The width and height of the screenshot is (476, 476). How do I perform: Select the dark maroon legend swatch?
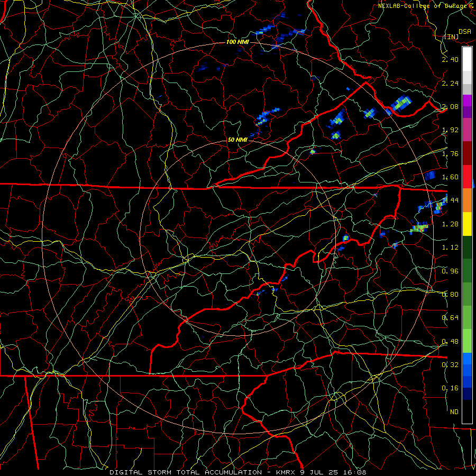(x=467, y=153)
